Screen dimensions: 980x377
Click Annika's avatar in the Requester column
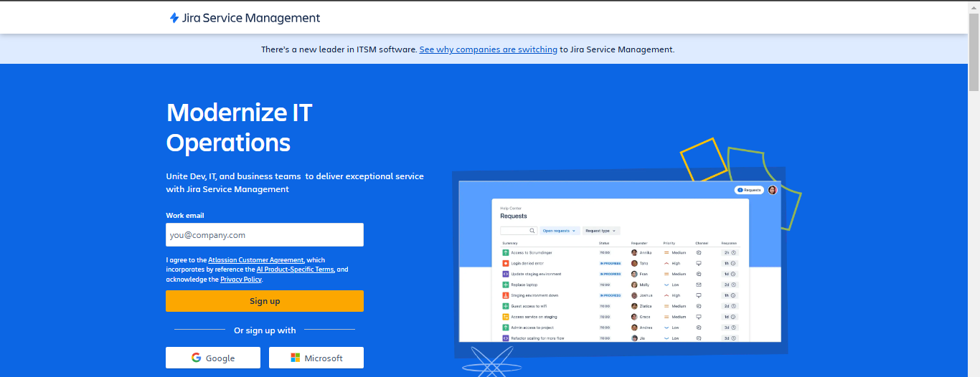[634, 252]
